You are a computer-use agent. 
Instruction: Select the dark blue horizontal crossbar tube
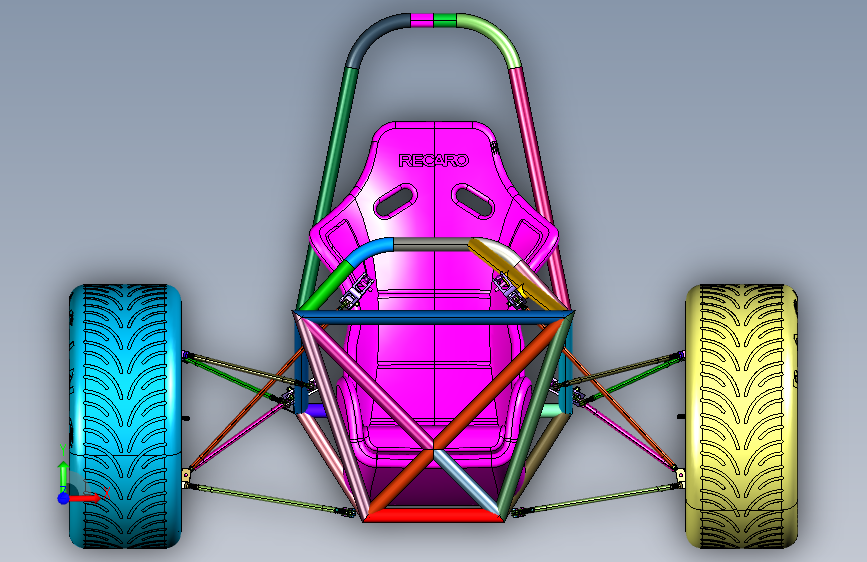[434, 318]
